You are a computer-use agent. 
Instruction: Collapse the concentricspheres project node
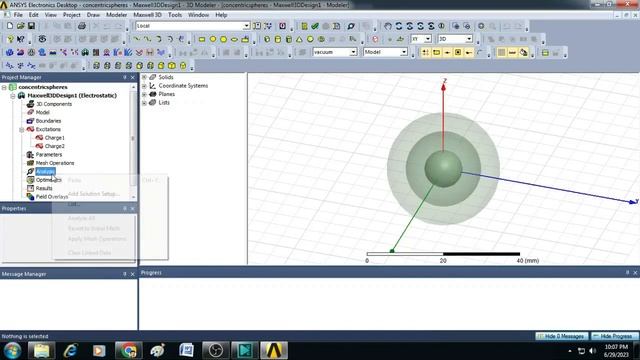4,87
